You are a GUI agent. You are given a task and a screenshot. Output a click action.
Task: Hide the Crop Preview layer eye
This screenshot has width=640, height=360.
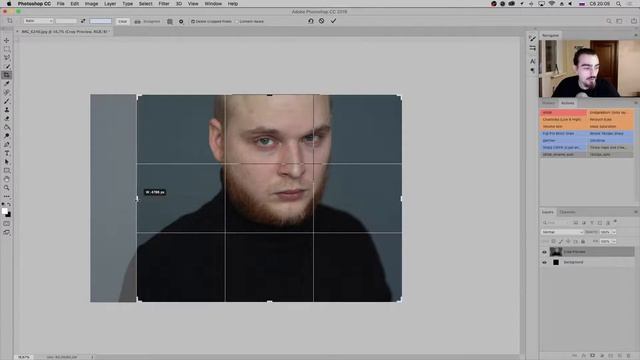coord(544,252)
